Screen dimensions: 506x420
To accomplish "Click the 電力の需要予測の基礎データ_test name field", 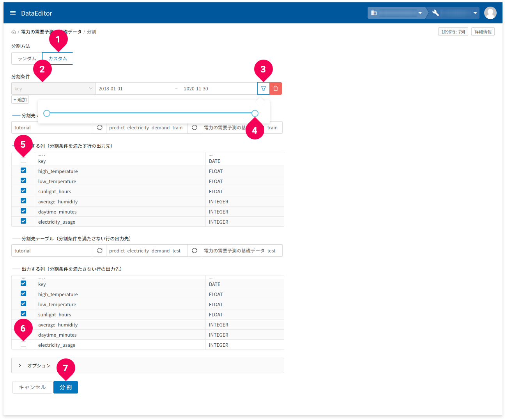I will tap(242, 251).
